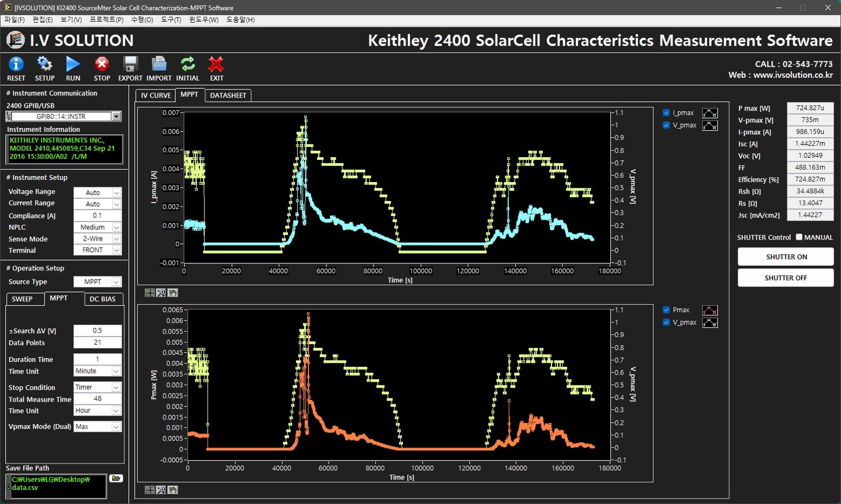
Task: Open the 도구(T) menu
Action: 171,20
